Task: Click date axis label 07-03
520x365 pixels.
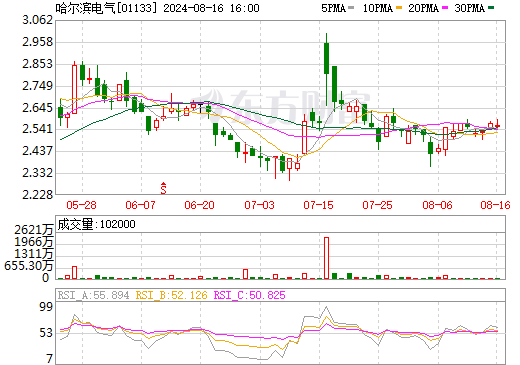Action: point(259,205)
